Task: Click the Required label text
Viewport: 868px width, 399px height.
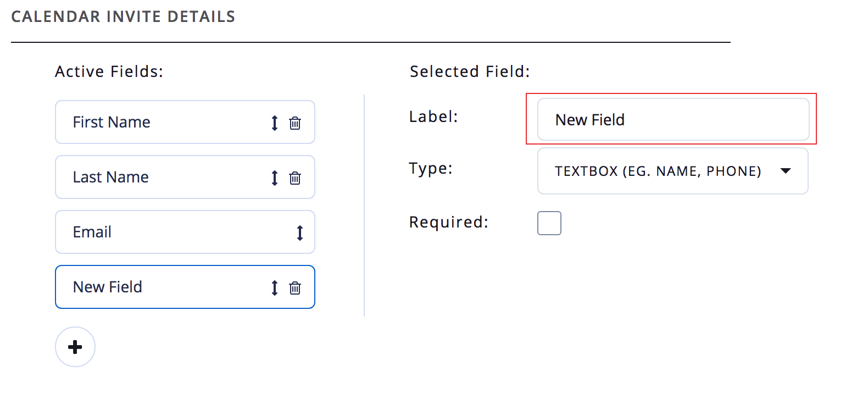Action: click(x=449, y=222)
